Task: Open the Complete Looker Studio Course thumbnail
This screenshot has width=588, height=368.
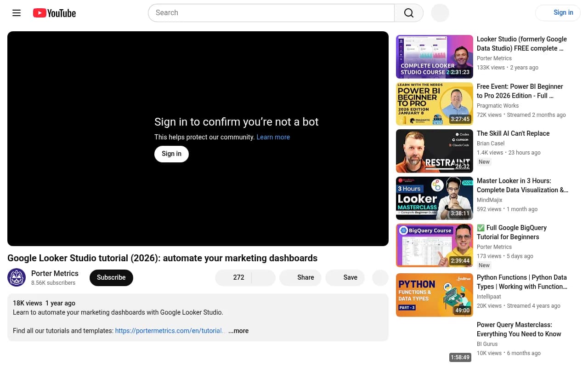Action: (435, 57)
